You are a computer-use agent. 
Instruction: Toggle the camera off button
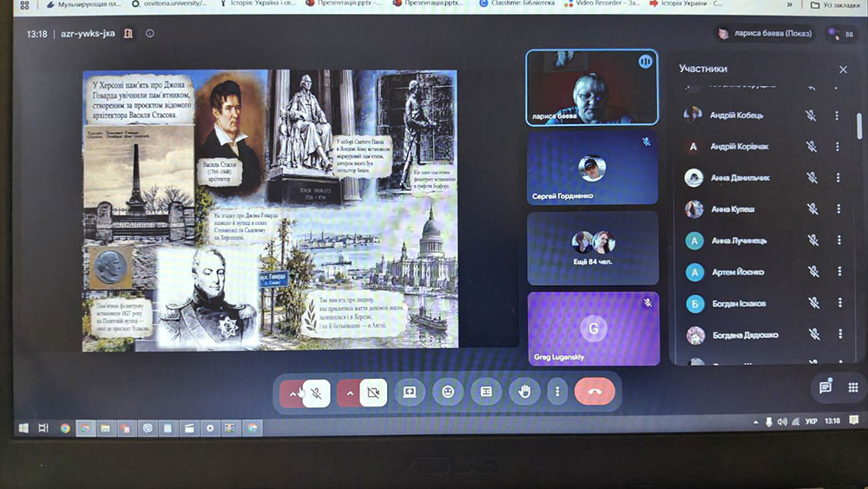click(373, 393)
